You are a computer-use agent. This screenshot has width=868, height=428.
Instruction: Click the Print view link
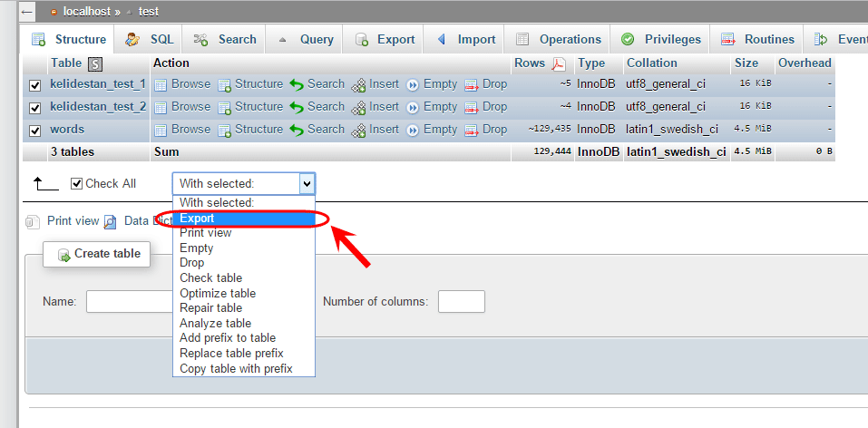coord(73,221)
